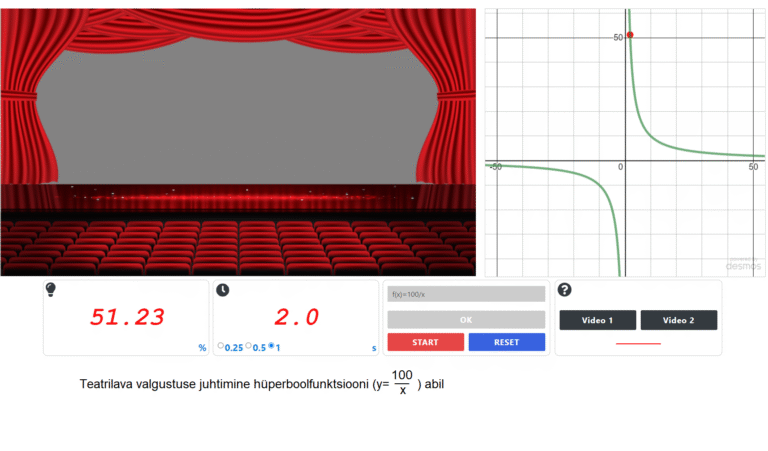Viewport: 768px width, 451px height.
Task: Select the 1 second radio option
Action: tap(271, 347)
